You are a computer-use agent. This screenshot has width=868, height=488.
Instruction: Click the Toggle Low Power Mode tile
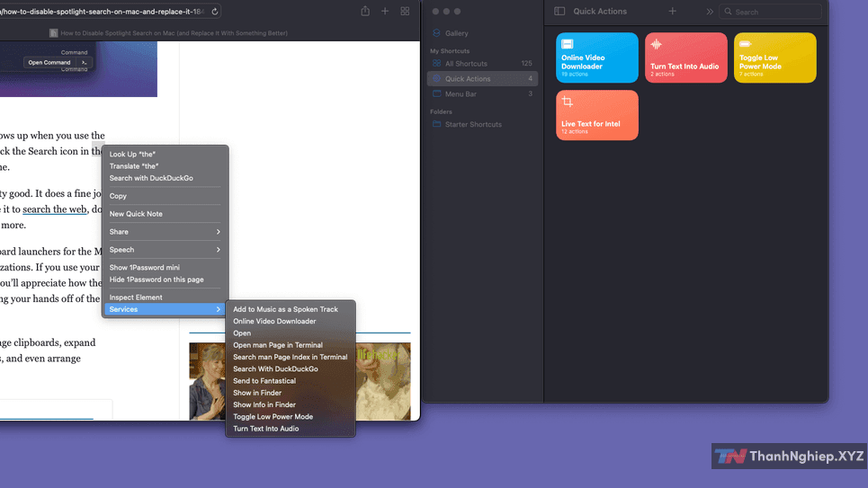click(774, 58)
